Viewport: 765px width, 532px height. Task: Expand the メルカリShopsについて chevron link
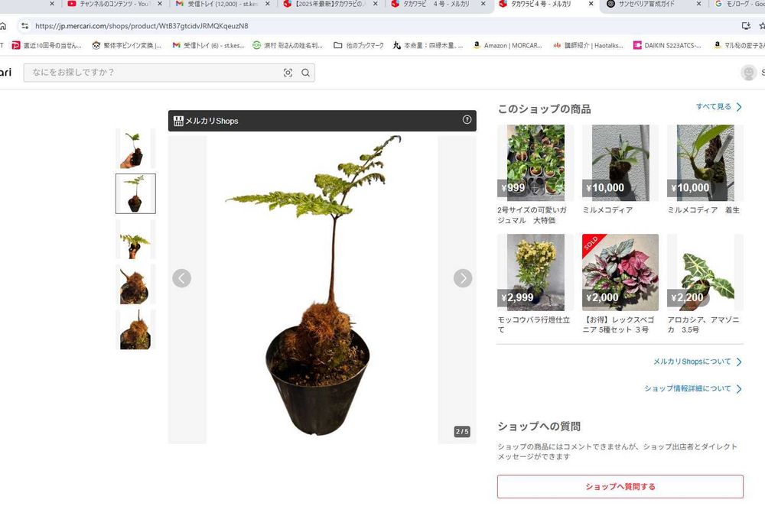point(698,362)
